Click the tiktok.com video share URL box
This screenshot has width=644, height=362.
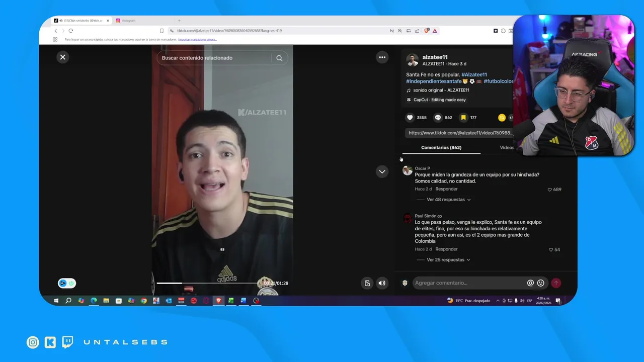click(460, 133)
